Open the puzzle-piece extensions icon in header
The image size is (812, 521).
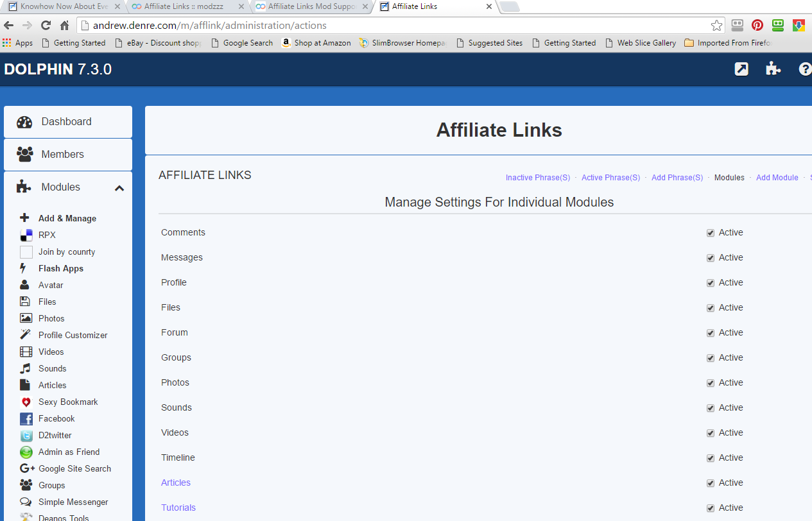[773, 69]
